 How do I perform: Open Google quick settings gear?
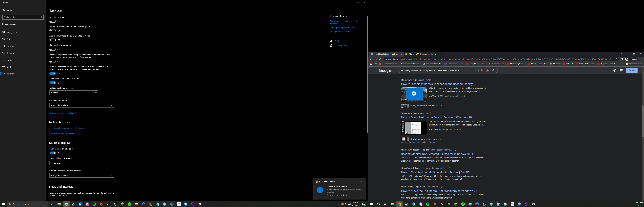point(615,70)
